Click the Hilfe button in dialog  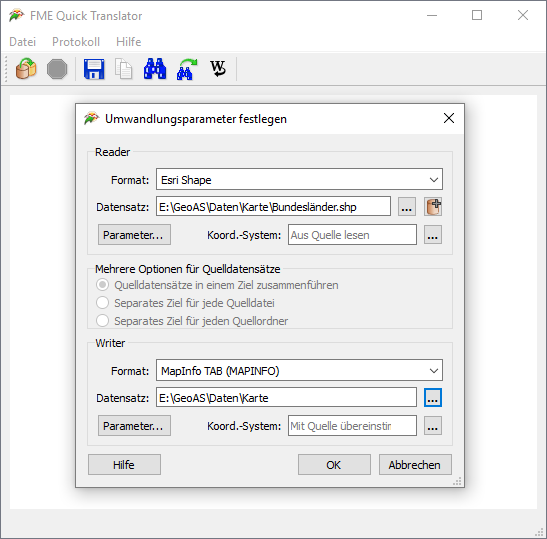pyautogui.click(x=124, y=465)
